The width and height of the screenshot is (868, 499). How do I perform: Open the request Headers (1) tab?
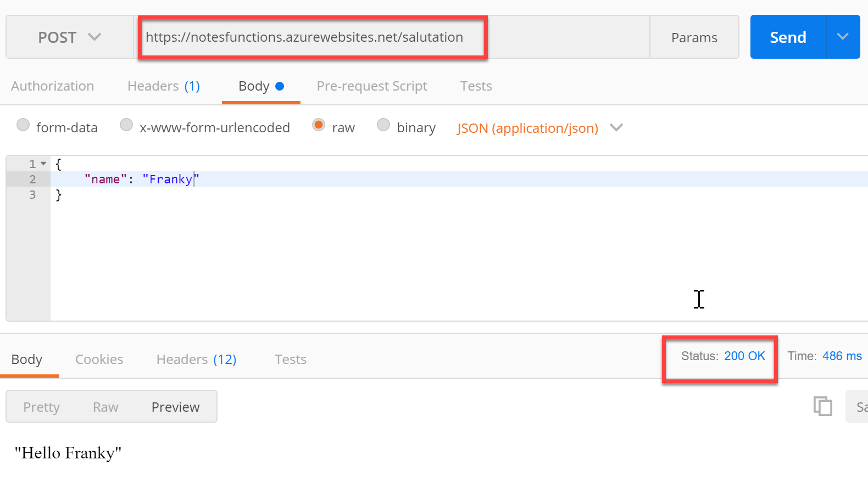point(164,86)
